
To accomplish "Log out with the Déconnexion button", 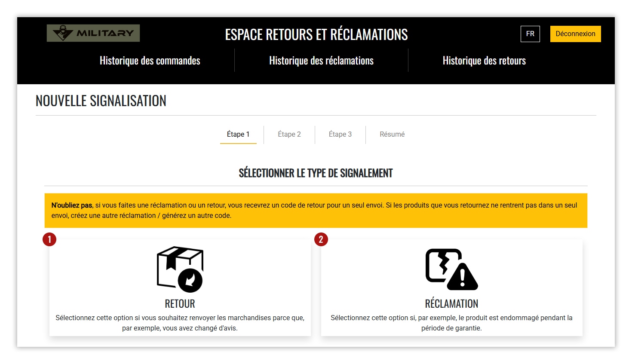I will pos(575,34).
